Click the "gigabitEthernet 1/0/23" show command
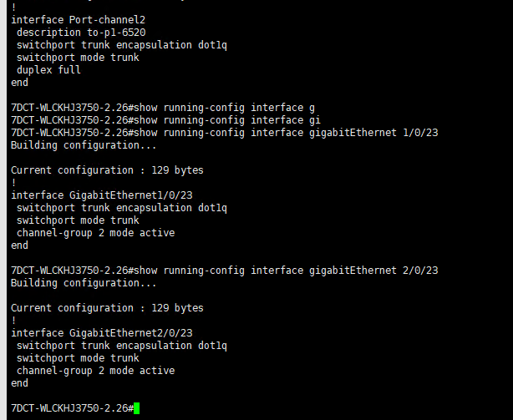This screenshot has height=420, width=513. coord(224,133)
